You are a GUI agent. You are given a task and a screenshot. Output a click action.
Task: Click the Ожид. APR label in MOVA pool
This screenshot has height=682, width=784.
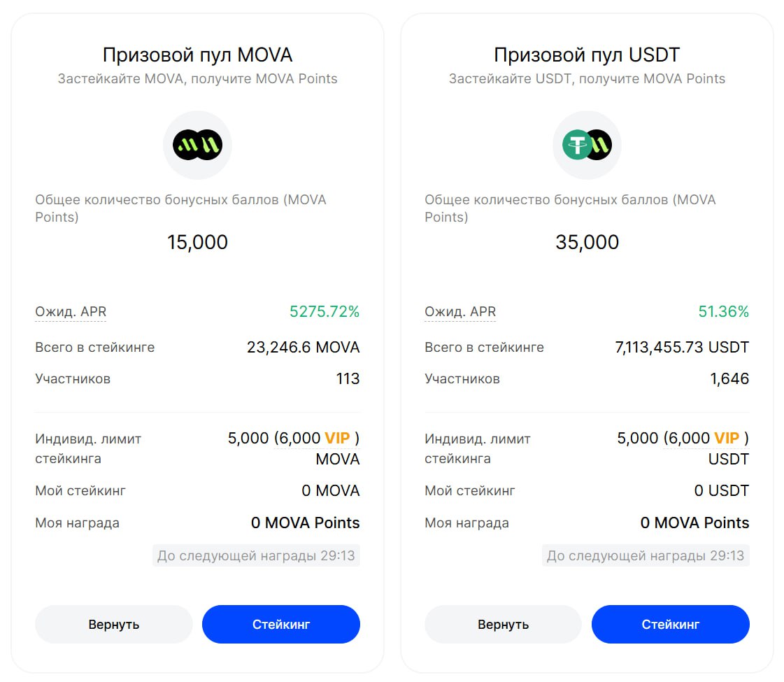click(x=71, y=312)
